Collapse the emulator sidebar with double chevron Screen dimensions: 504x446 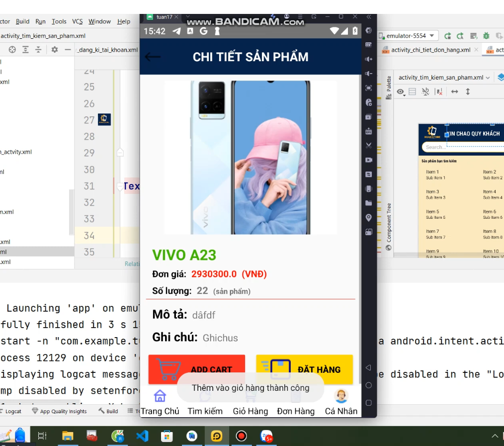(x=369, y=17)
